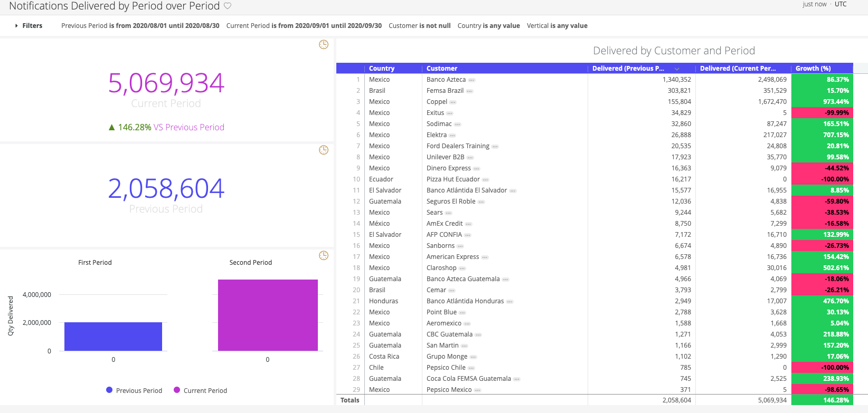The image size is (868, 413).
Task: Sort the table by the Customer column
Action: [442, 68]
